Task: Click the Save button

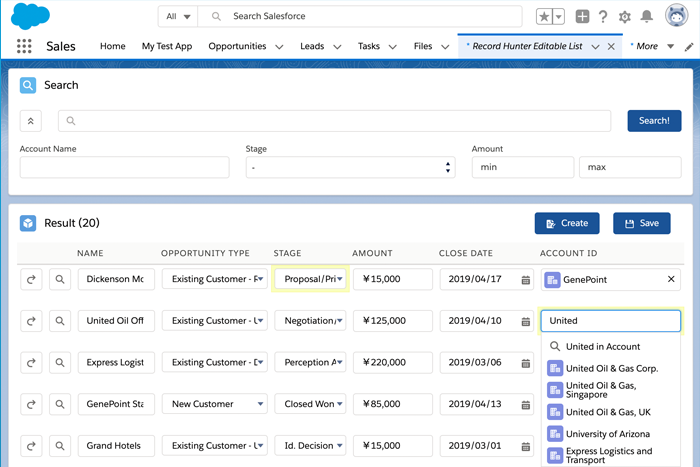Action: pyautogui.click(x=641, y=223)
